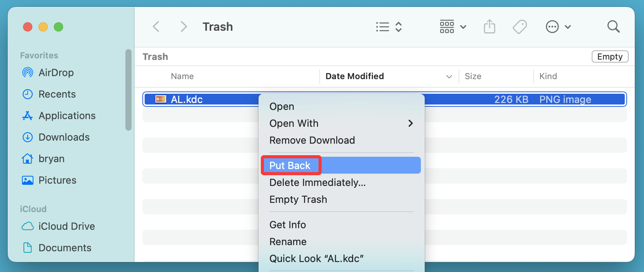Select Remove Download in context menu
The height and width of the screenshot is (272, 644).
point(342,140)
